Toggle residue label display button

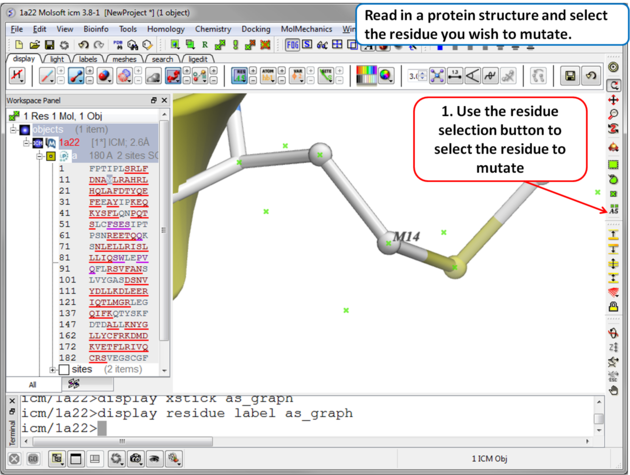tap(239, 76)
